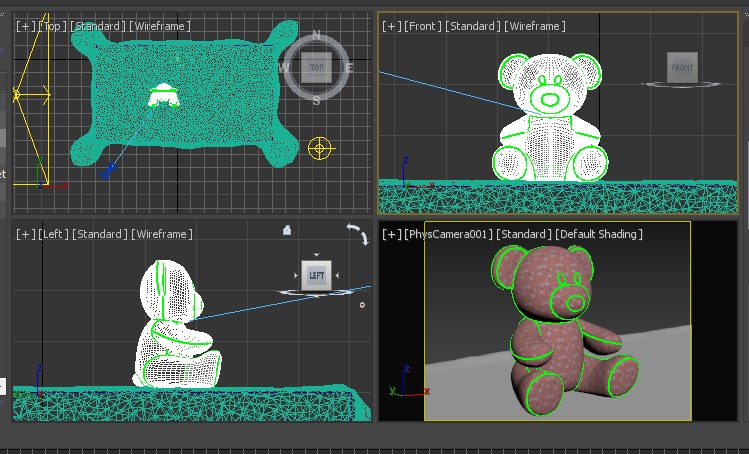This screenshot has width=749, height=454.
Task: Click the LEFT ViewCube face
Action: point(316,275)
